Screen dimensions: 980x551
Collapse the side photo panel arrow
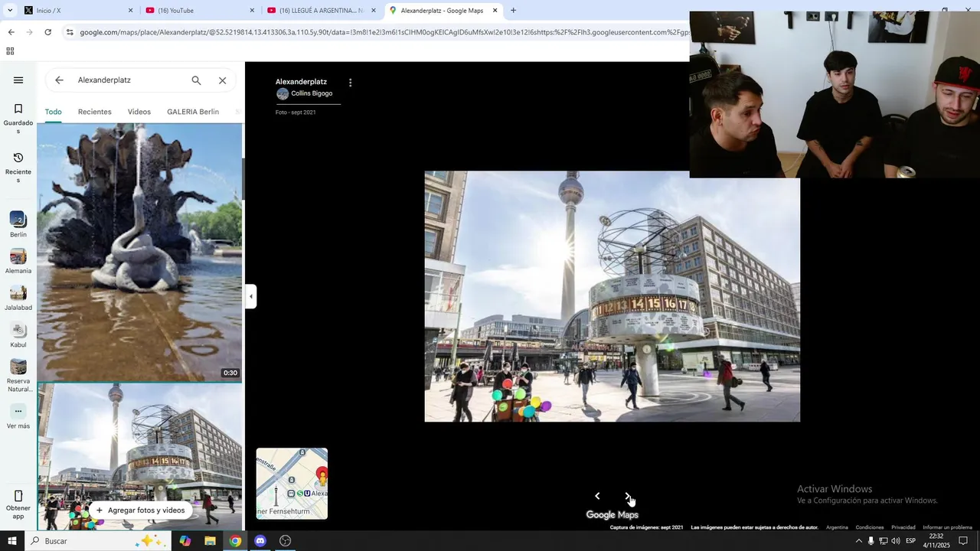(x=250, y=296)
